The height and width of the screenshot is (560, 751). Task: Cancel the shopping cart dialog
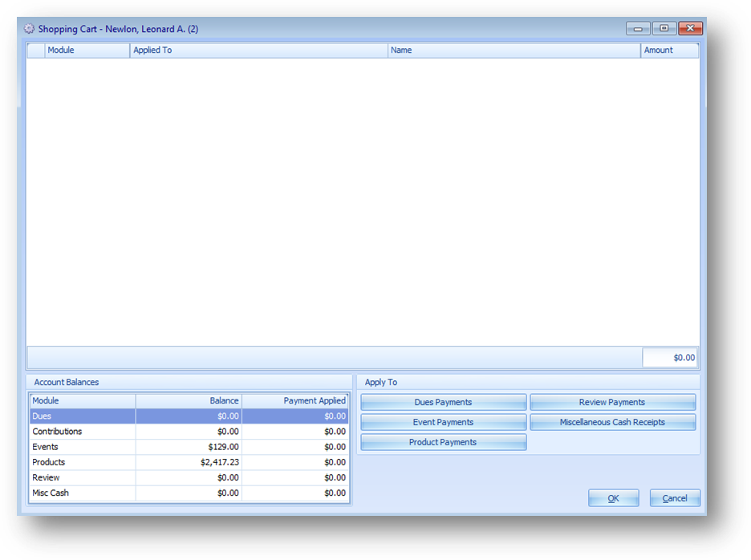[x=675, y=498]
